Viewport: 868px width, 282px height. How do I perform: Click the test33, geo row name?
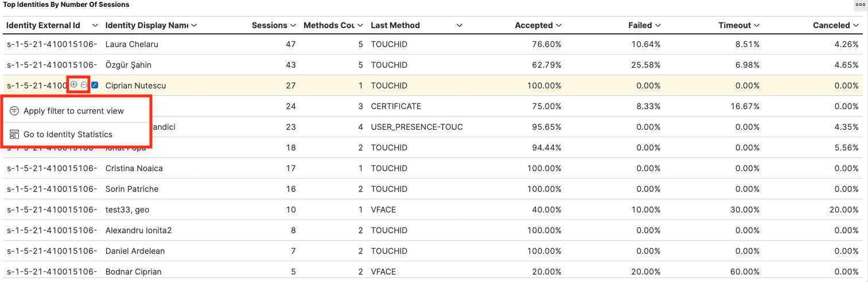127,210
